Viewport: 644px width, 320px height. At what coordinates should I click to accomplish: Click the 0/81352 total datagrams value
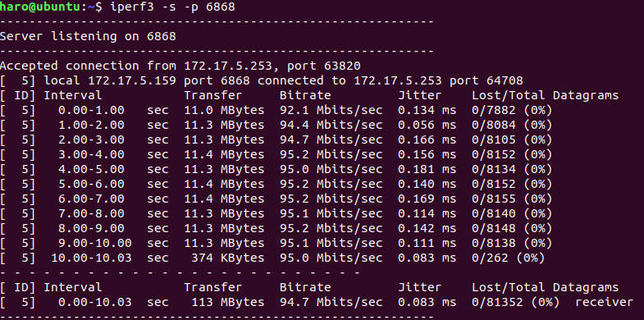pyautogui.click(x=497, y=303)
